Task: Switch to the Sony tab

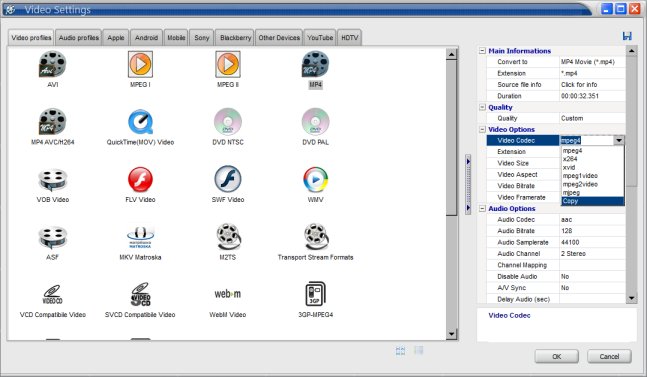Action: 202,38
